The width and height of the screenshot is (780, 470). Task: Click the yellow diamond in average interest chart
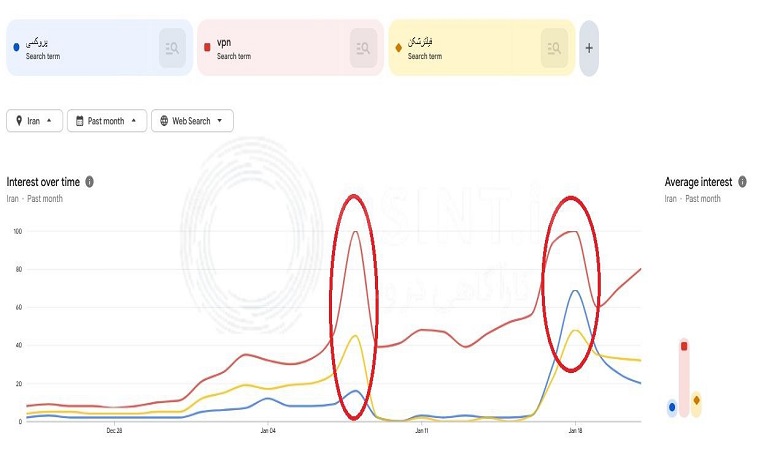(696, 400)
